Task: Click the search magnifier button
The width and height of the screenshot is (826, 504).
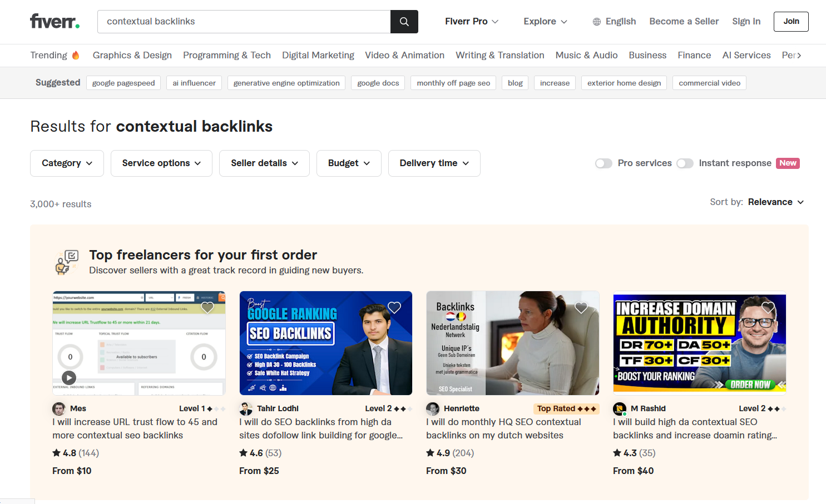Action: [404, 22]
